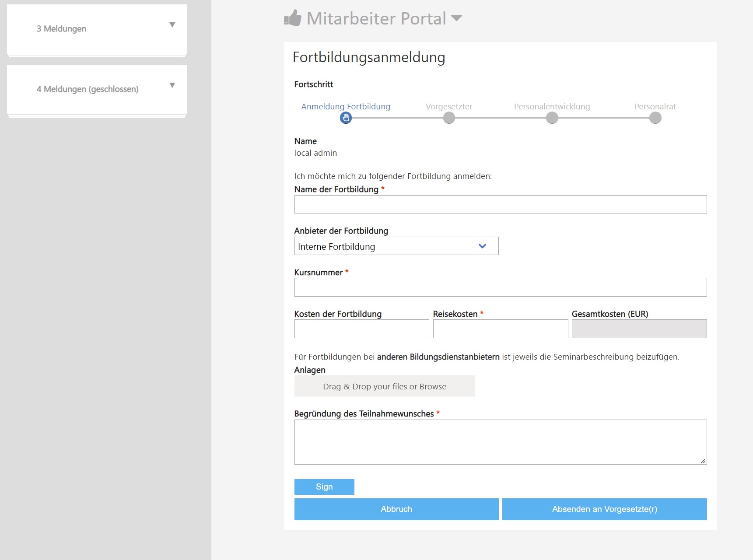Click the Personalrat progress circle
The image size is (753, 560).
655,118
